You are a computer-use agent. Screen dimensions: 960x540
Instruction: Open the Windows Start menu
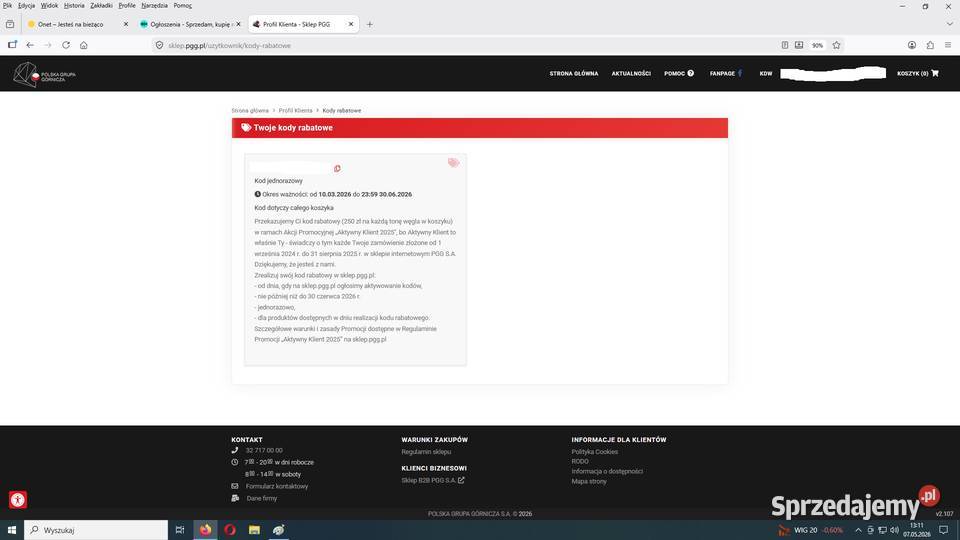click(12, 530)
